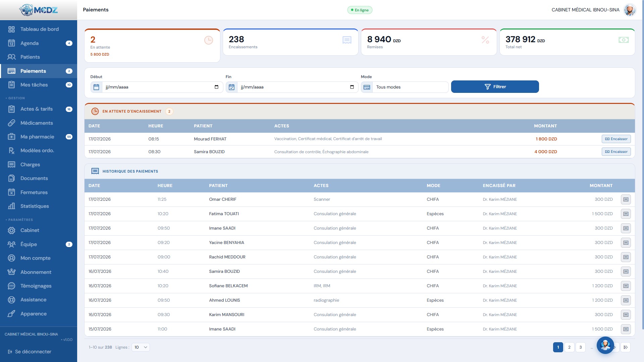Screen dimensions: 644x362
Task: Open Assistance page
Action: 39,300
